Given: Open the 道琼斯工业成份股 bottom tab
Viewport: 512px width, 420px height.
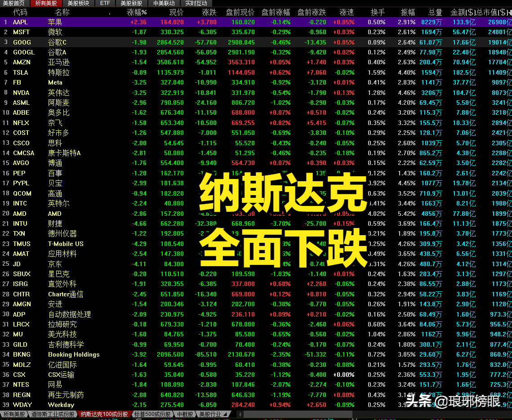Looking at the screenshot, I should 53,414.
